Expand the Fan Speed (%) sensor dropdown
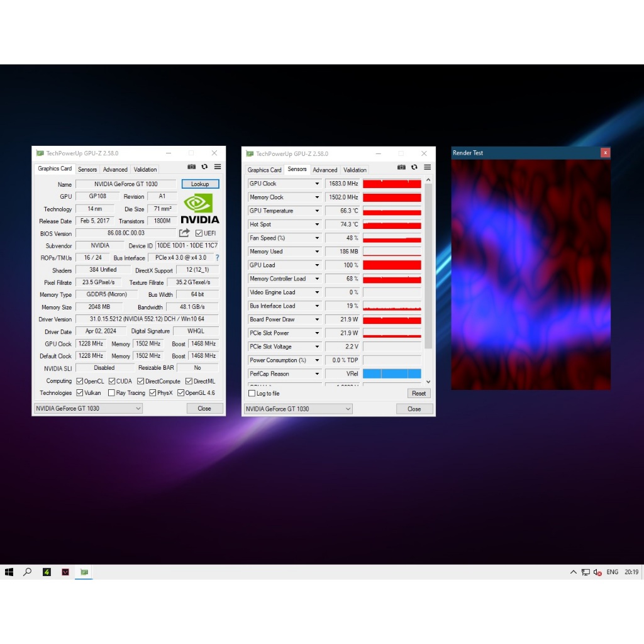The height and width of the screenshot is (644, 644). pos(317,238)
